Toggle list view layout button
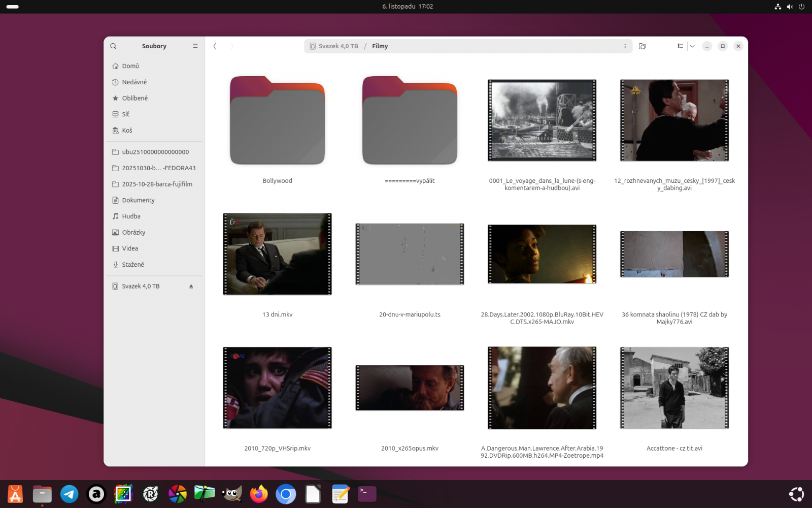The image size is (812, 508). [680, 46]
